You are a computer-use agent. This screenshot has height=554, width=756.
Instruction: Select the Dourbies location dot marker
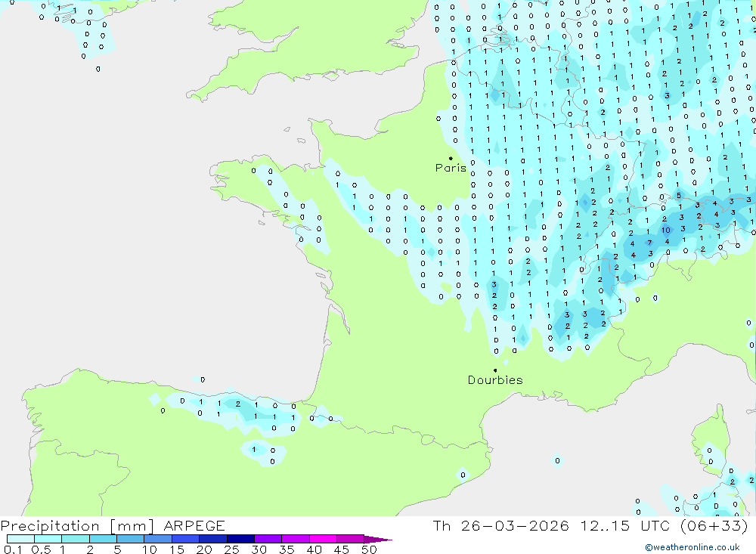495,370
